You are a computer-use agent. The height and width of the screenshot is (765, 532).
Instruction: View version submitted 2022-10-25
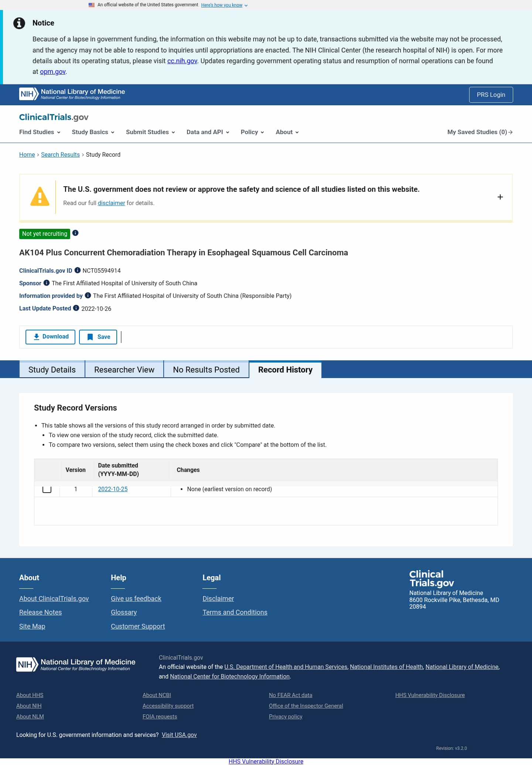coord(113,489)
